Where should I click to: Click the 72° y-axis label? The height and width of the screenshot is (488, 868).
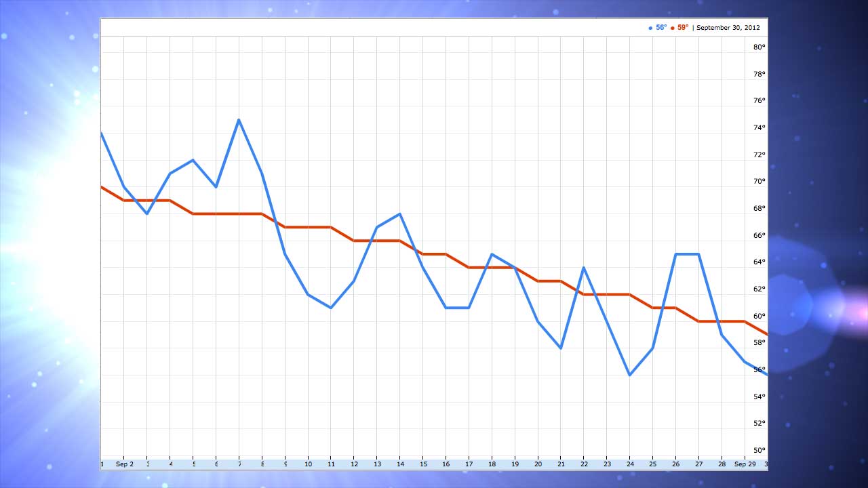pyautogui.click(x=759, y=155)
